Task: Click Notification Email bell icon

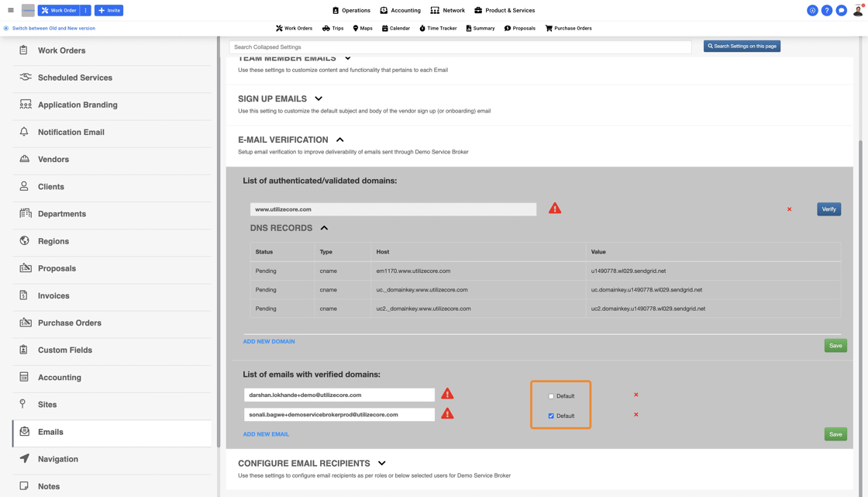Action: (24, 131)
